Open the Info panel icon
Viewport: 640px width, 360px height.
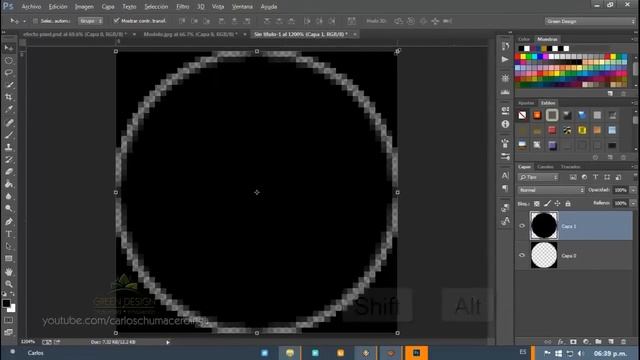click(x=505, y=124)
